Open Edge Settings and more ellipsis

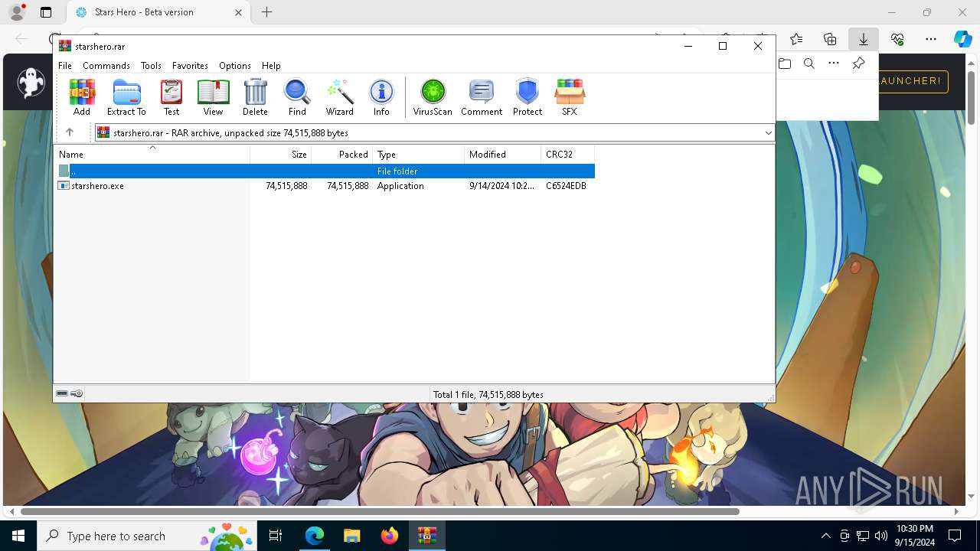click(x=931, y=39)
